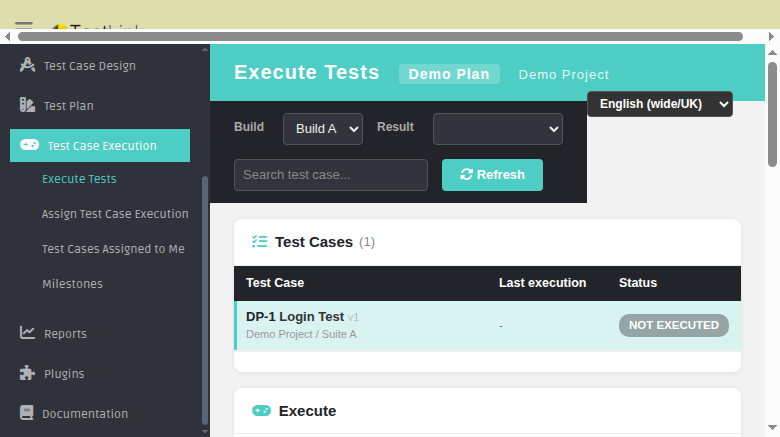Click the Test Case Design compass icon

27,65
